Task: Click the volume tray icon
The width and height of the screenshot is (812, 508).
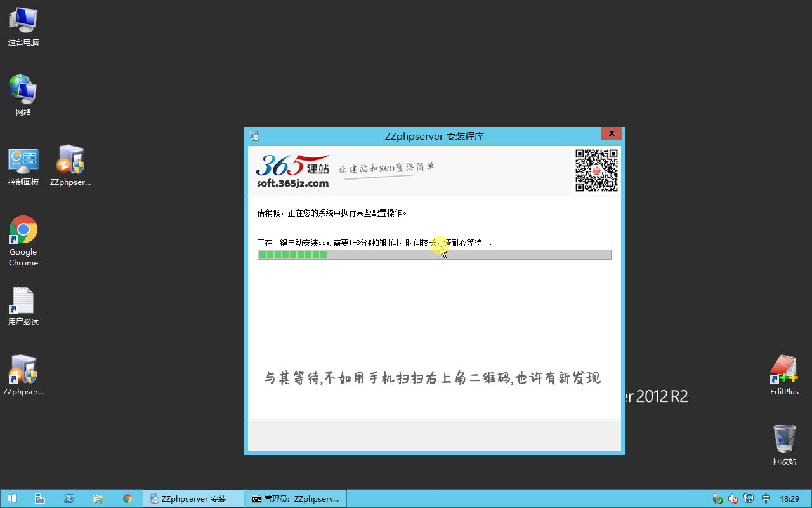Action: pyautogui.click(x=733, y=498)
